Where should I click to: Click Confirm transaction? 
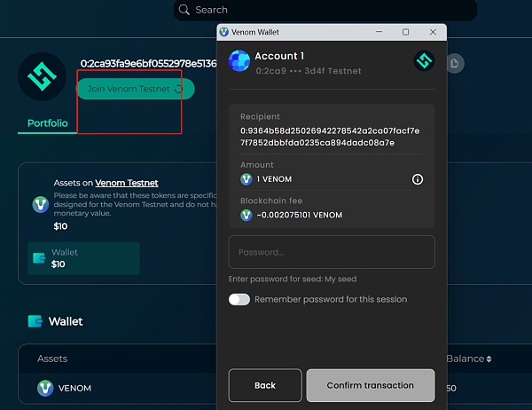click(371, 385)
